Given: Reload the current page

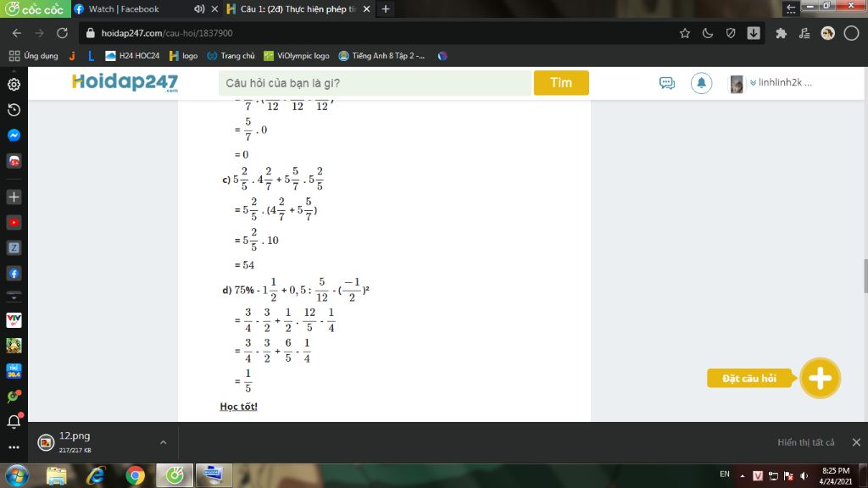Looking at the screenshot, I should click(62, 33).
